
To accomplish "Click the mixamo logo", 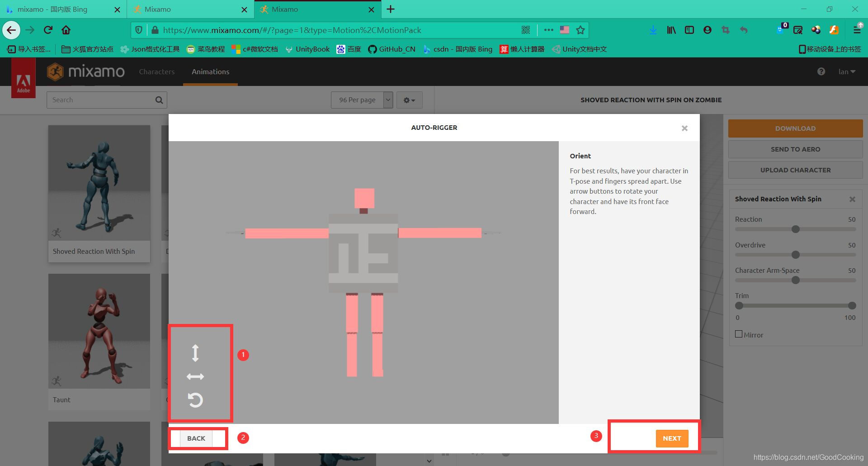I will click(86, 71).
